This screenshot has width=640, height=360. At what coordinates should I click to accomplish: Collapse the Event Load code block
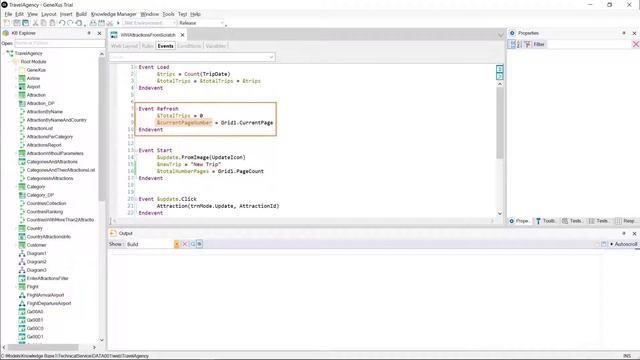tap(136, 67)
